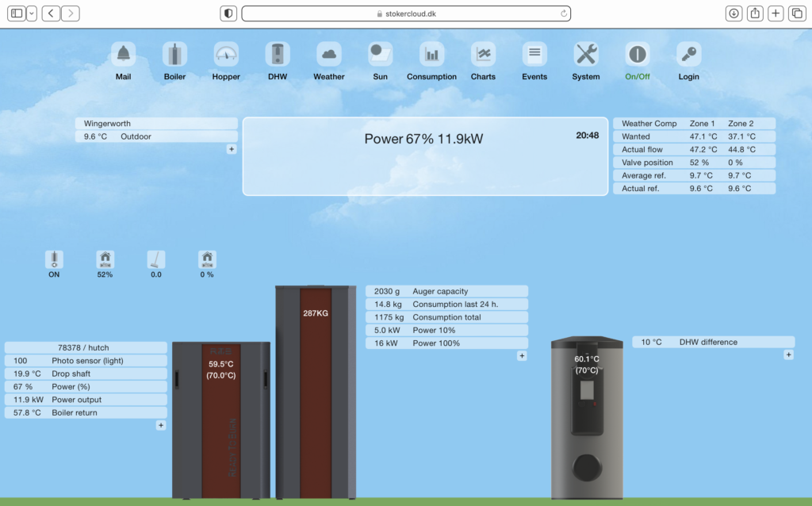Viewport: 812px width, 506px height.
Task: Open the Events list tab
Action: [x=534, y=55]
